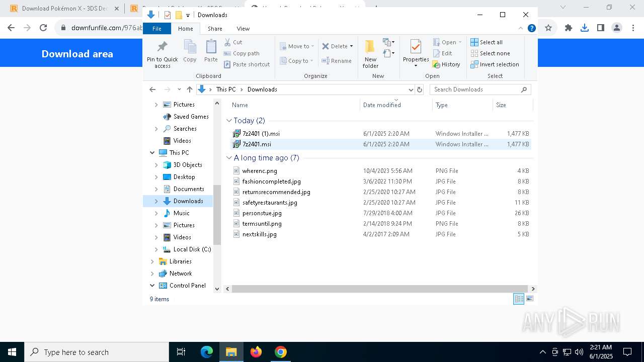Image resolution: width=644 pixels, height=362 pixels.
Task: Click the Search Downloads field
Action: click(480, 89)
